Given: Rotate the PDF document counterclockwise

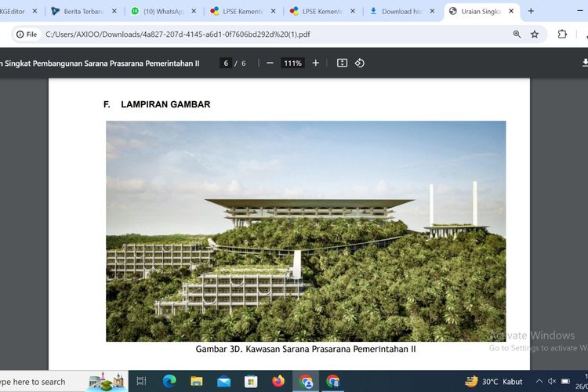Looking at the screenshot, I should tap(360, 63).
